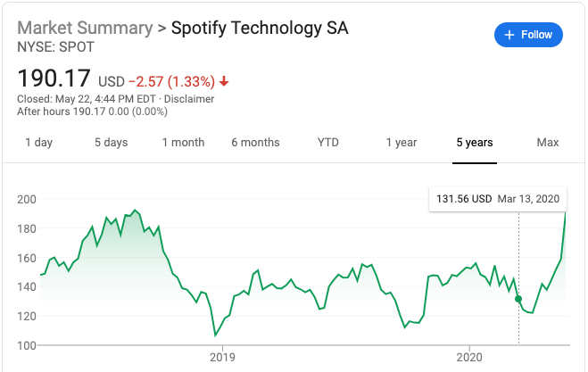Click the 190.17 current price
This screenshot has width=588, height=372.
pyautogui.click(x=53, y=79)
